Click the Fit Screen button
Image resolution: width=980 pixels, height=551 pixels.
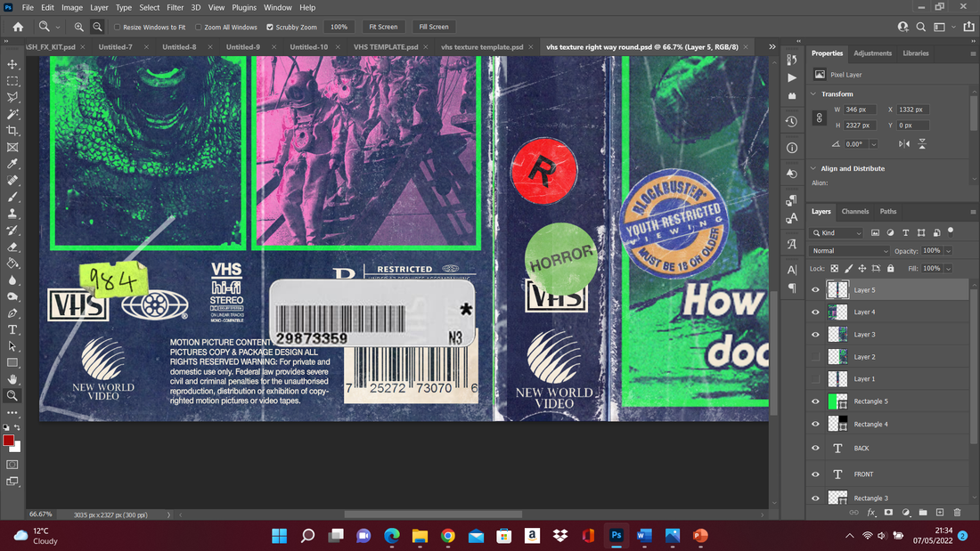point(383,27)
